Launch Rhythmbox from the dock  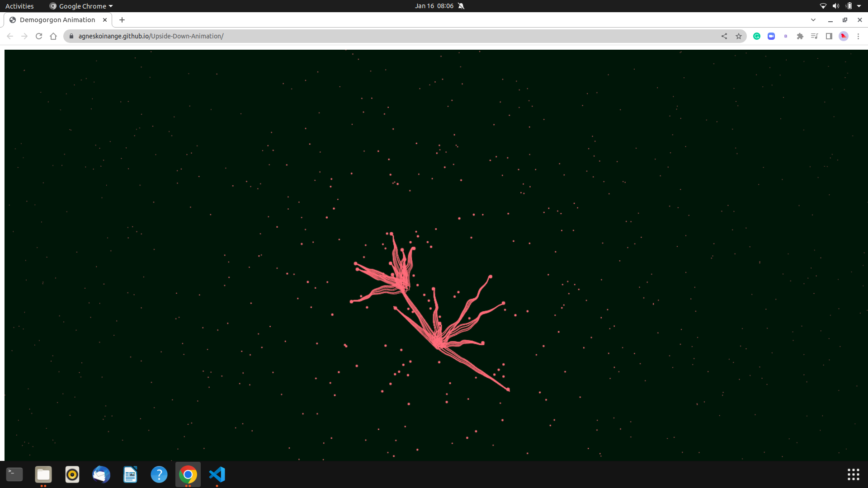(72, 474)
